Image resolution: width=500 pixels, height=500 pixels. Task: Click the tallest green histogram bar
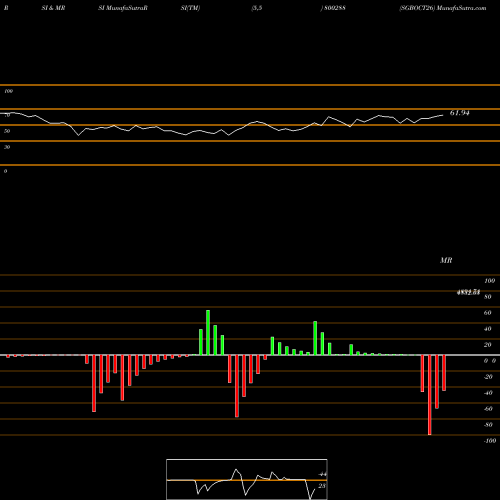208,332
